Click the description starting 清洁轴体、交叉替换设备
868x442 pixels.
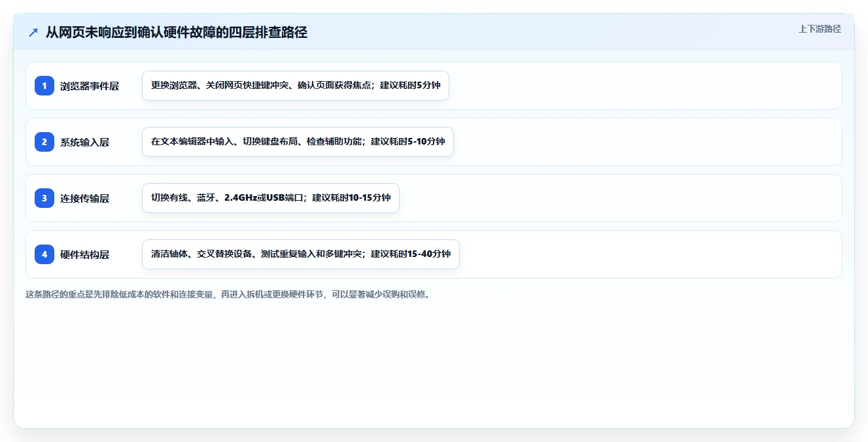[301, 254]
